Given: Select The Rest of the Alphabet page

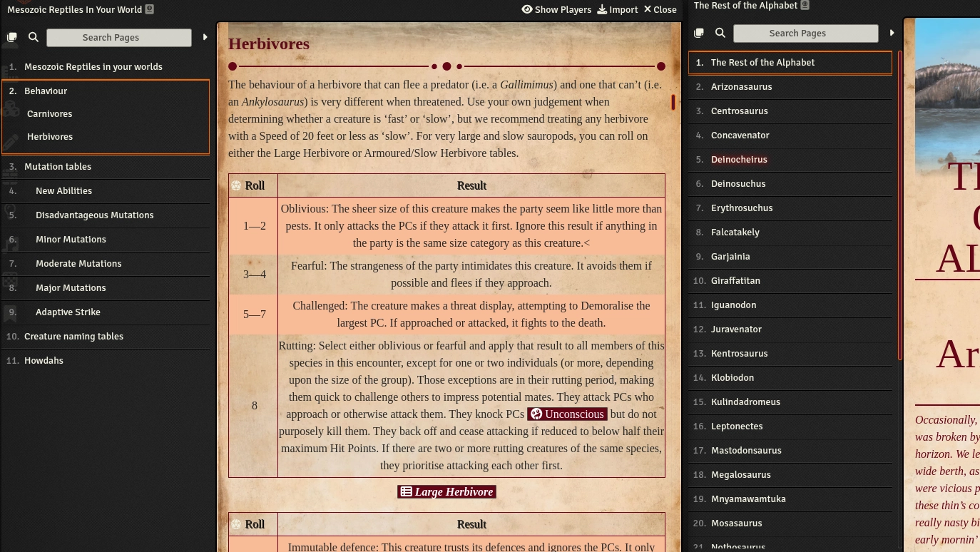Looking at the screenshot, I should pyautogui.click(x=790, y=63).
